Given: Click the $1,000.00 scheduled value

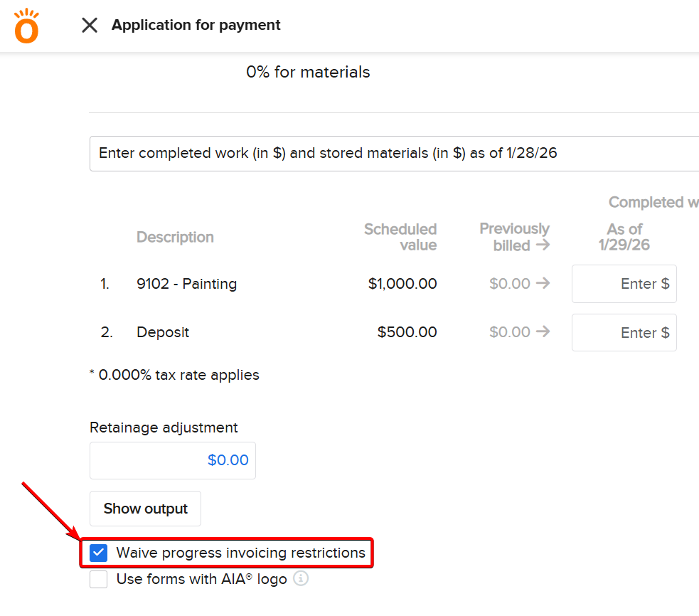Looking at the screenshot, I should point(402,284).
